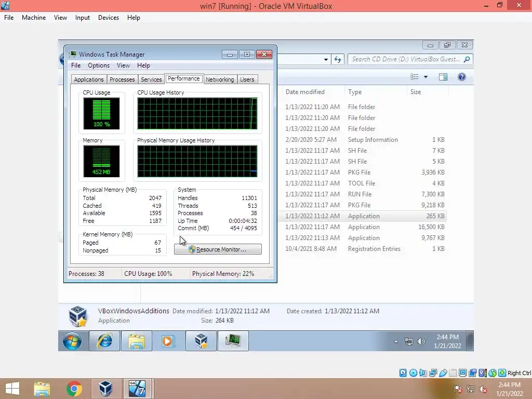
Task: Launch Internet Explorer from guest taskbar
Action: 104,341
